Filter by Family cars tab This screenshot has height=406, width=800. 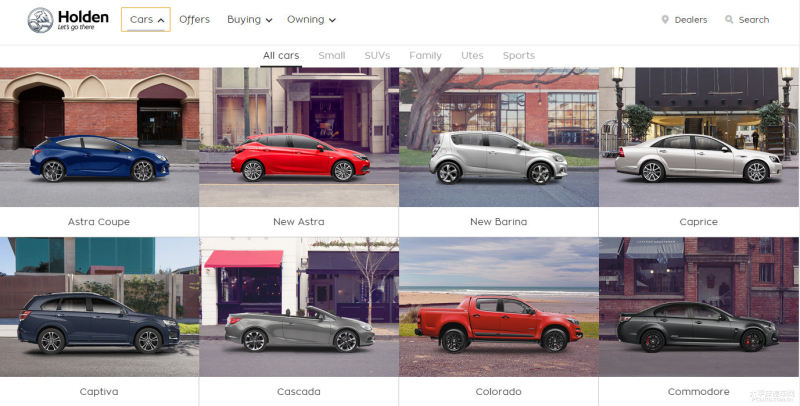[x=425, y=56]
